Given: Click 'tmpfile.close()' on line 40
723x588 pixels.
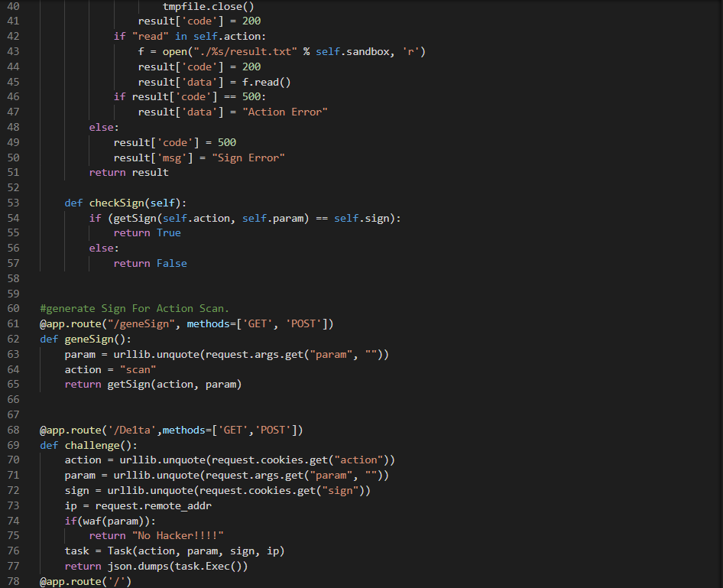Looking at the screenshot, I should click(209, 6).
